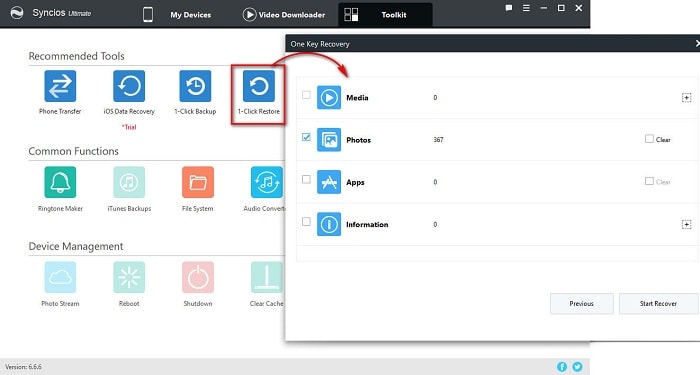
Task: Click the Clear Cache icon
Action: point(267,277)
